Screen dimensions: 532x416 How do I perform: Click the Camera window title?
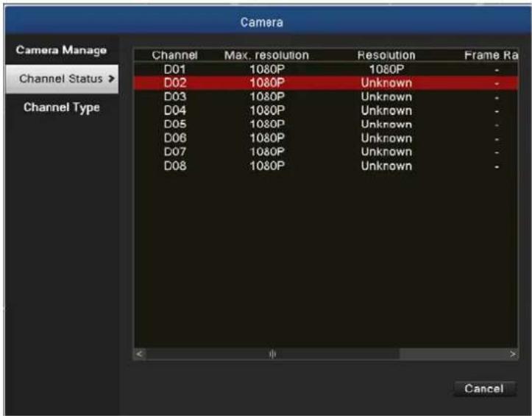[x=262, y=22]
